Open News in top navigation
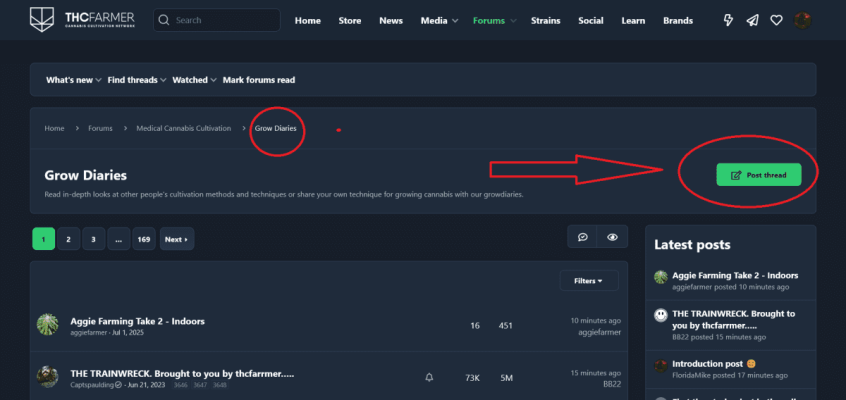Image resolution: width=846 pixels, height=400 pixels. (x=391, y=21)
